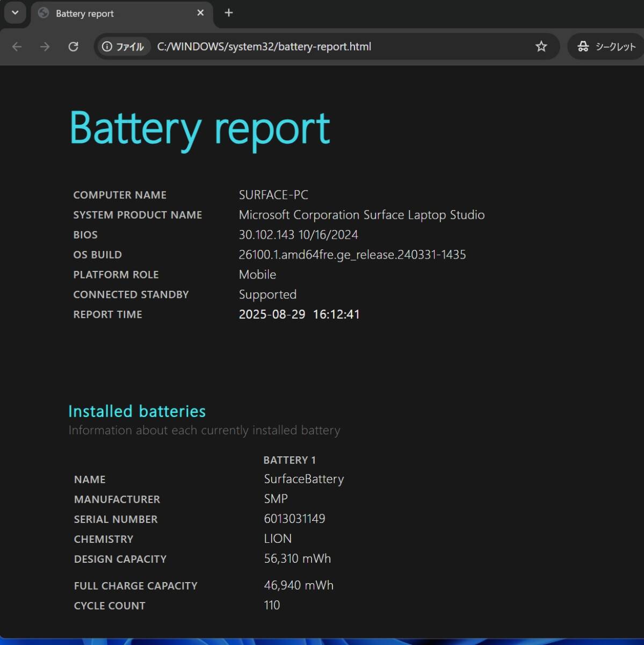
Task: Select the BIOS value 30.102.143 10/16/2024
Action: tap(298, 235)
